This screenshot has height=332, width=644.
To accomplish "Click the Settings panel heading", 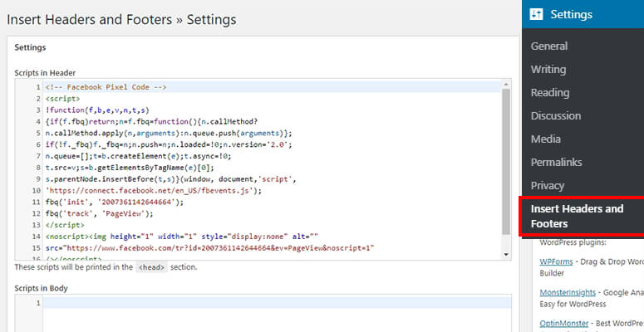I will click(x=30, y=47).
